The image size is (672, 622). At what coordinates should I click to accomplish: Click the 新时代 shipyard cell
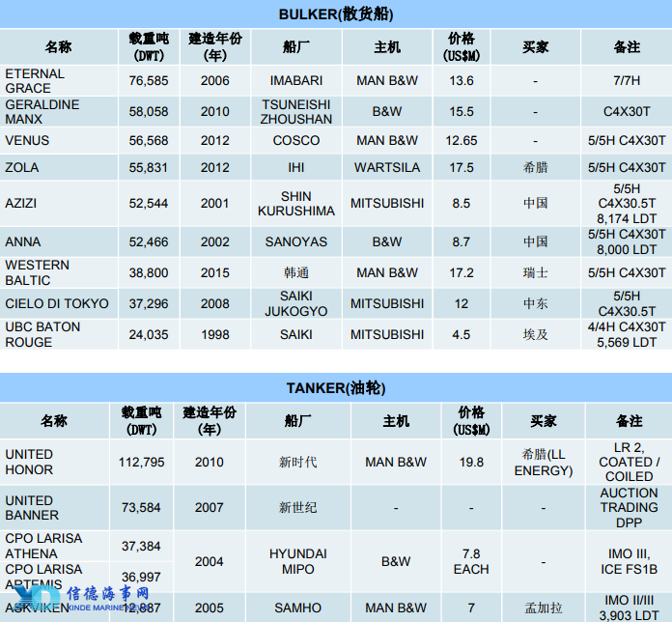pyautogui.click(x=297, y=462)
